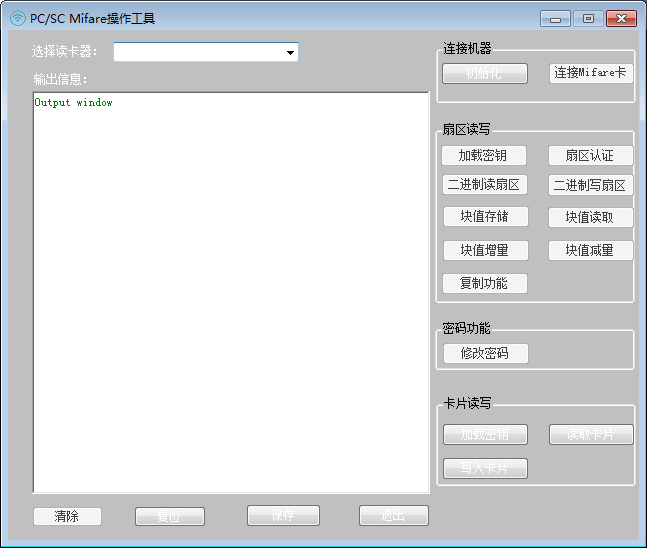Click the 密码功能 group title
Screen dimensions: 647x548
[x=467, y=328]
